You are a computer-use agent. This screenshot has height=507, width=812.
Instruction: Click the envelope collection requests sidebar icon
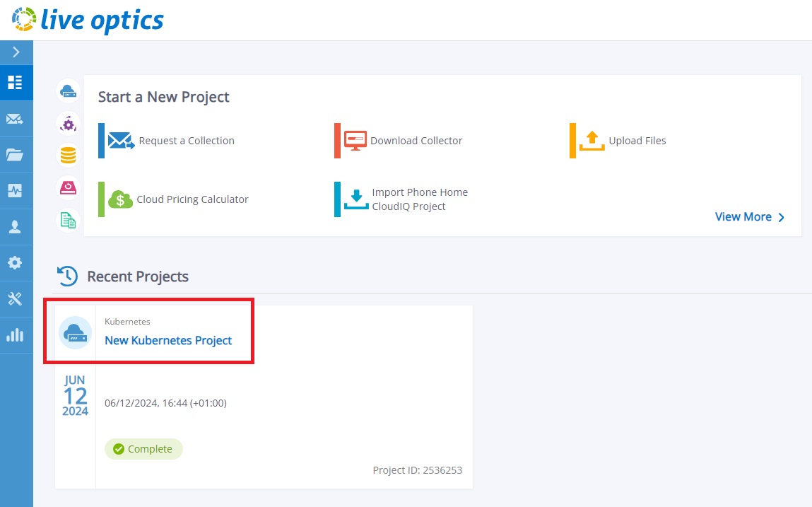click(16, 119)
